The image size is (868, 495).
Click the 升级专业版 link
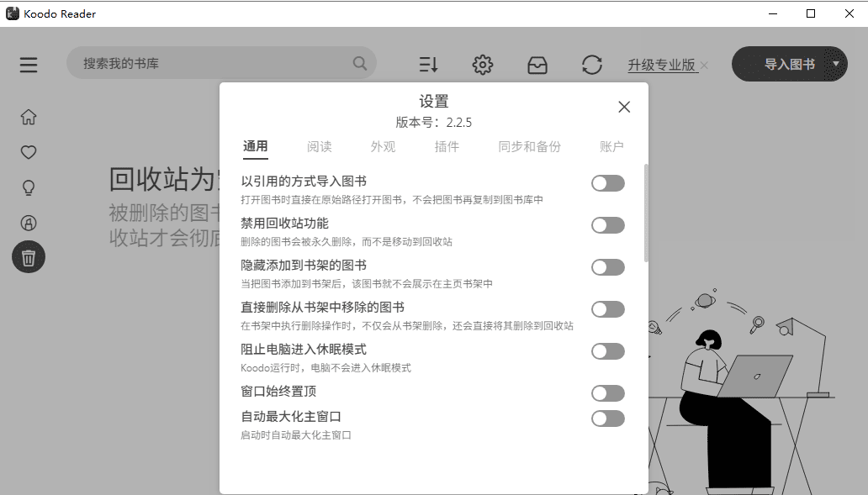(x=662, y=65)
